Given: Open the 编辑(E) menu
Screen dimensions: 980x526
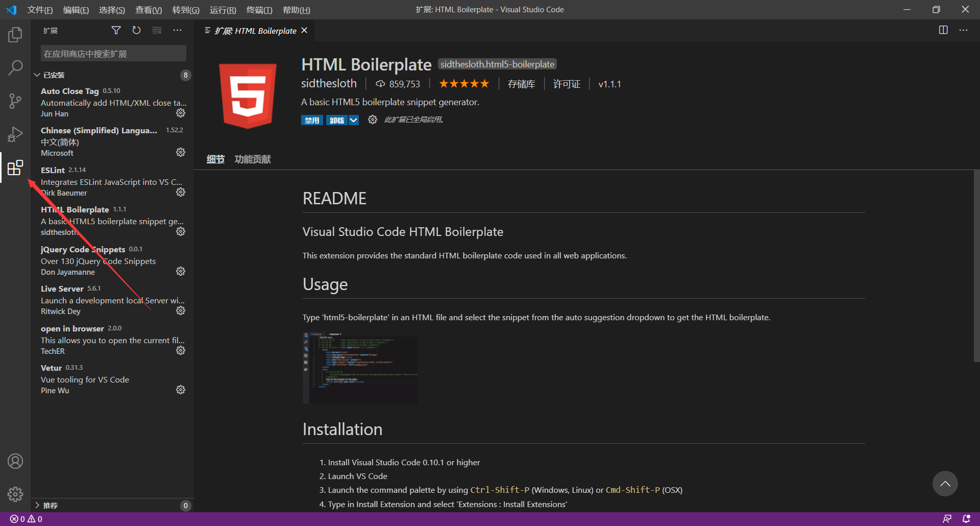Looking at the screenshot, I should click(76, 10).
